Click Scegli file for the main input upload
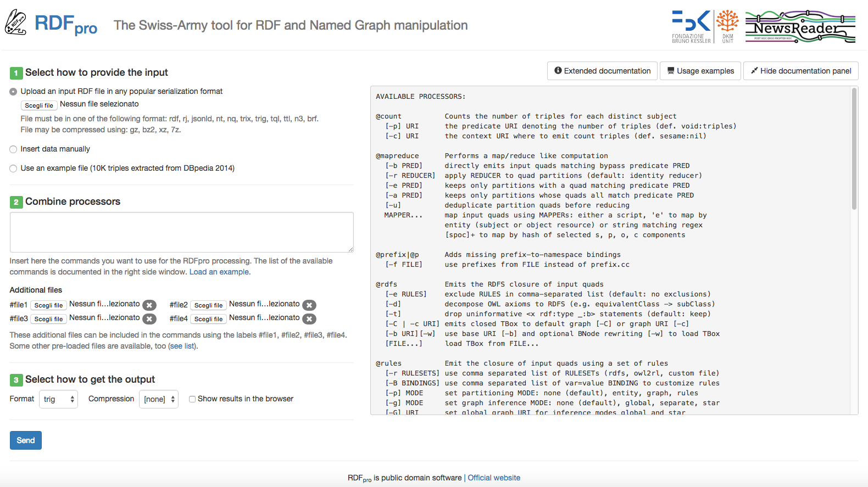The width and height of the screenshot is (868, 487). click(x=39, y=105)
